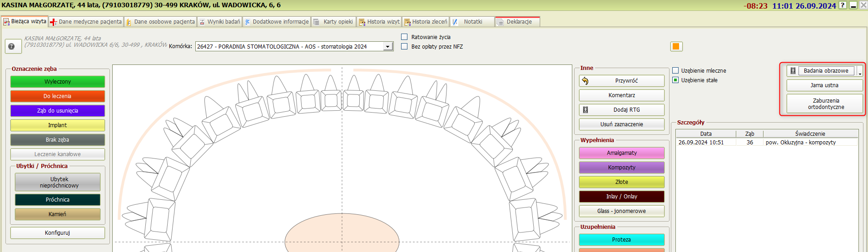Click the question mark help icon beside patient name
This screenshot has height=252, width=868.
[x=11, y=46]
